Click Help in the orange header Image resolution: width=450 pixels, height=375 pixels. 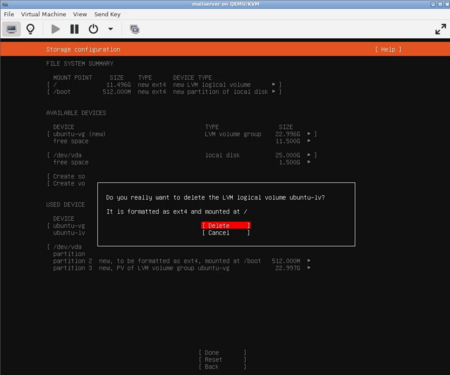tap(388, 49)
